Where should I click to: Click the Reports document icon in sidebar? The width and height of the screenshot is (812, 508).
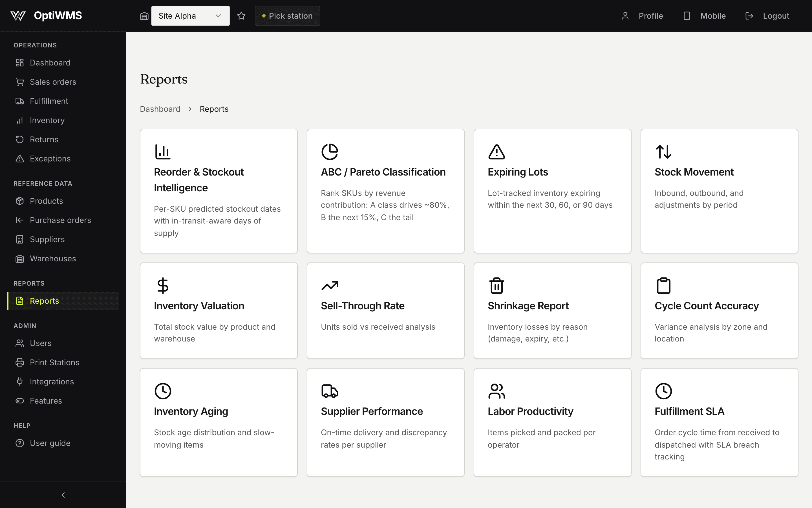pos(20,301)
